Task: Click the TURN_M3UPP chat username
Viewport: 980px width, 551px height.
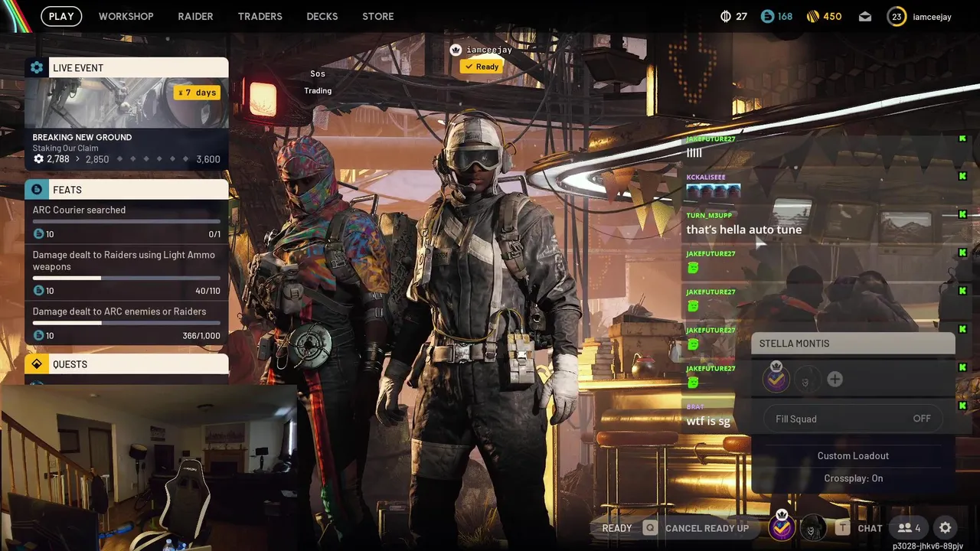Action: (x=708, y=216)
